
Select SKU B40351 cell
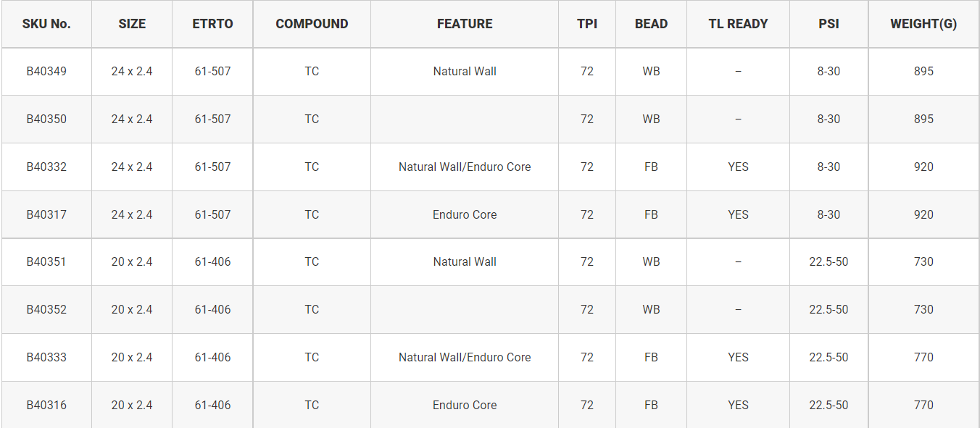(x=46, y=261)
